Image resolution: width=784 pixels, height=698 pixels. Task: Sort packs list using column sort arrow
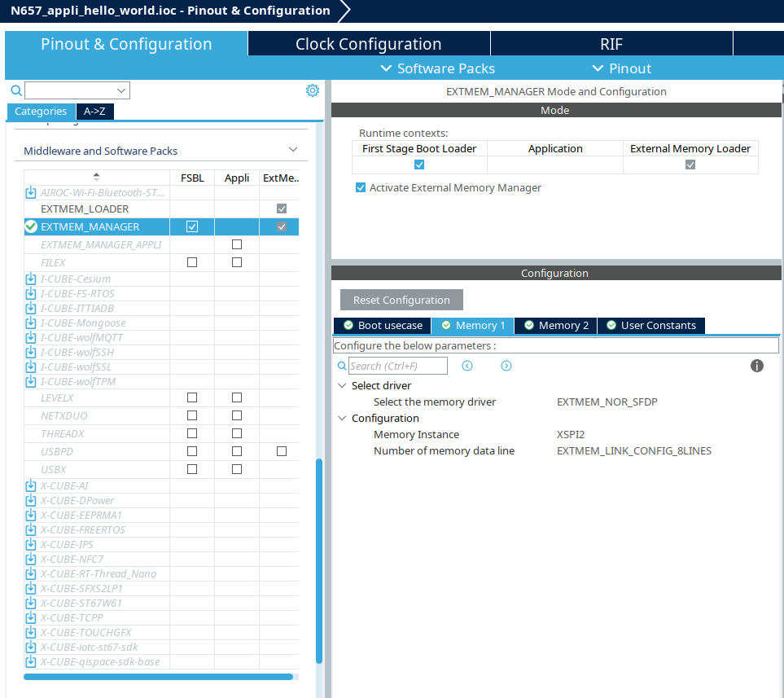point(97,177)
